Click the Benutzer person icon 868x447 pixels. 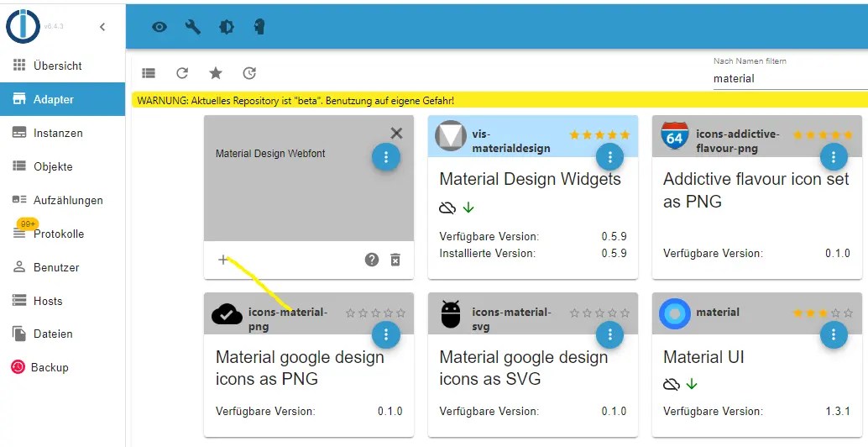click(x=19, y=266)
